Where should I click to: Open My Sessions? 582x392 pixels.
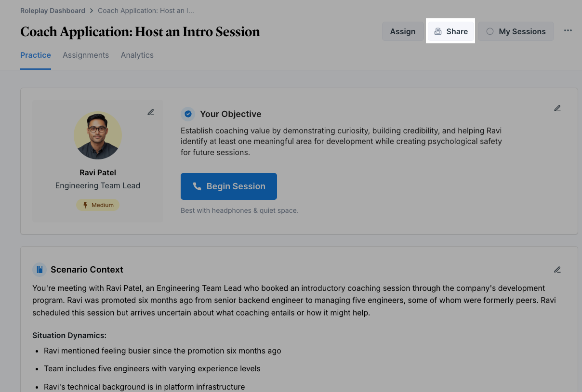(x=516, y=31)
